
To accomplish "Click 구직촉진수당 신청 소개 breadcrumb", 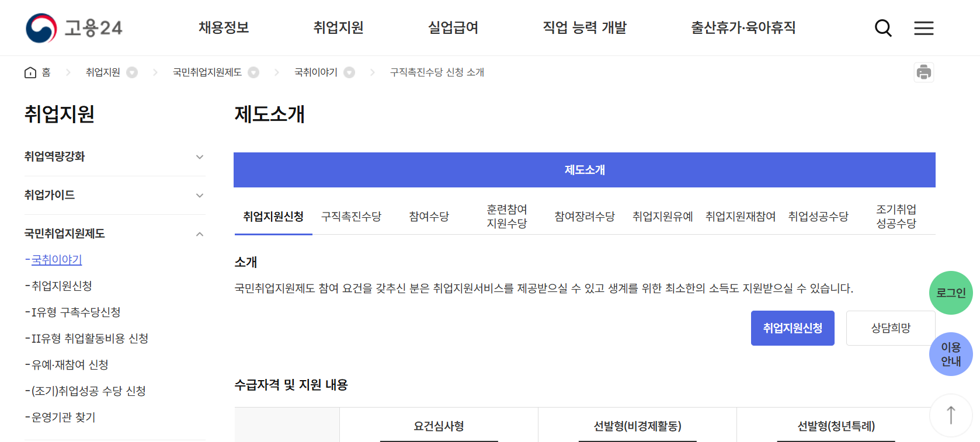I will [x=437, y=72].
